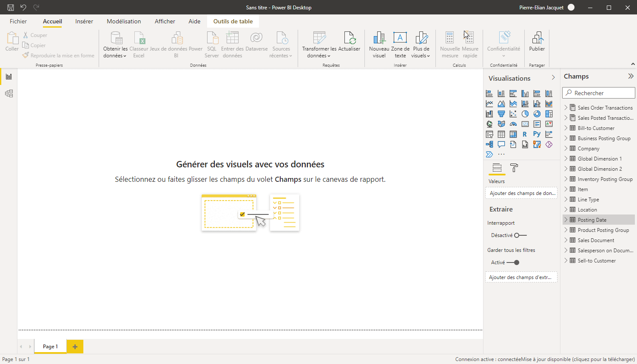Viewport: 637px width, 364px height.
Task: Toggle Garder tous les filtres switch
Action: 513,262
